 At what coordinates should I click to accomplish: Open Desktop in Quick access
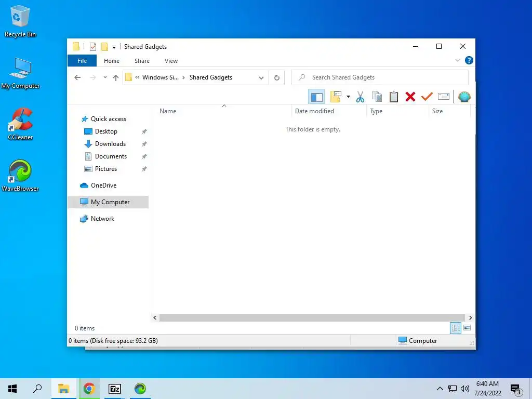pyautogui.click(x=106, y=131)
